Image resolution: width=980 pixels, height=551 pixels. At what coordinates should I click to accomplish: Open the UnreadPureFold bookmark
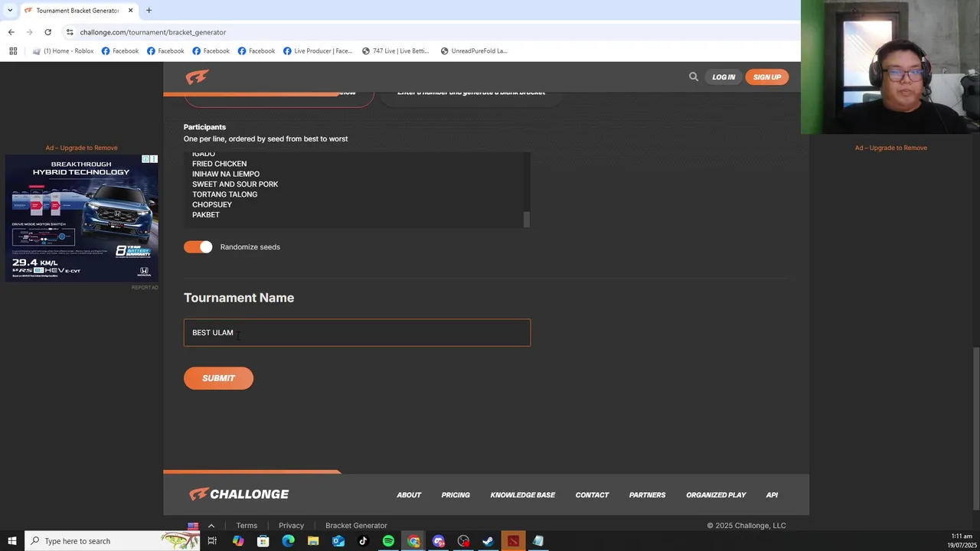473,51
